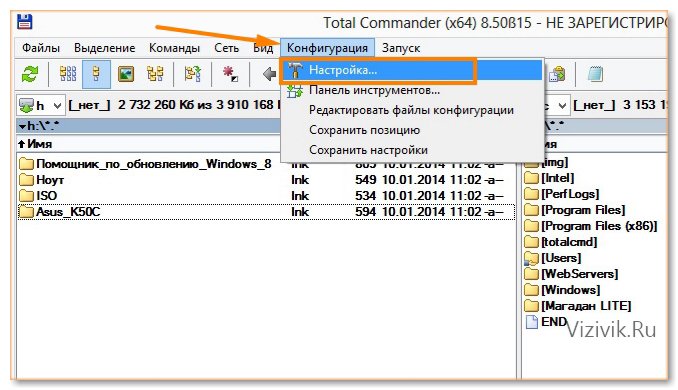Screen dimensions: 678x390
Task: Open the Файлы menu
Action: tap(41, 48)
